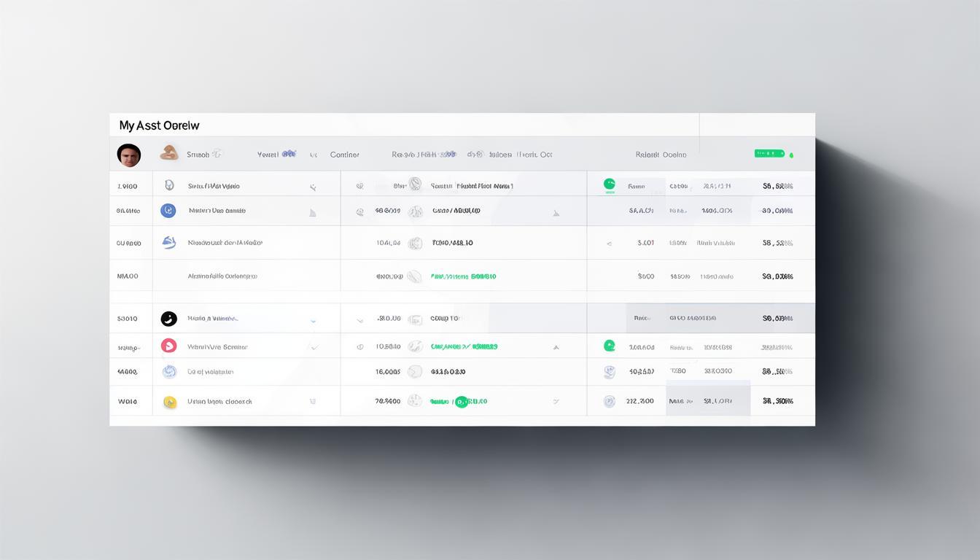Click the light blue swirl asset icon

pyautogui.click(x=169, y=372)
